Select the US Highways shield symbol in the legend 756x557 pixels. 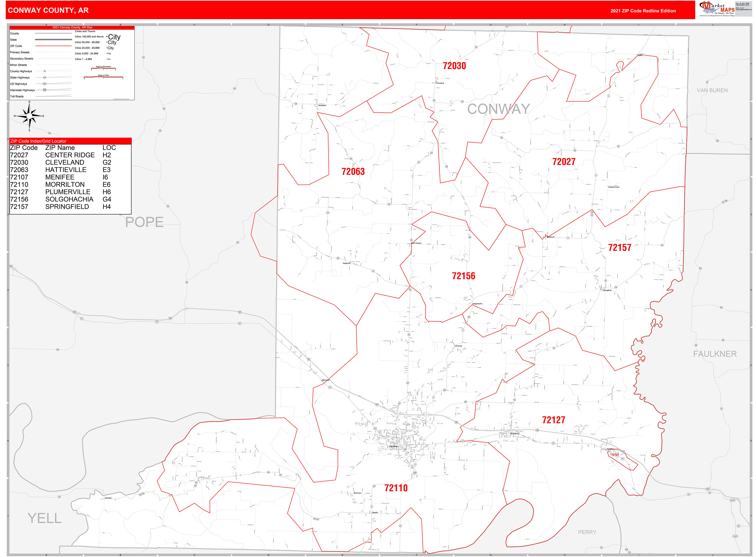point(45,84)
